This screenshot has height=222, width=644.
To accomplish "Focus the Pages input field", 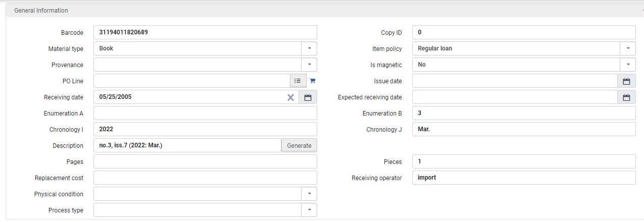I will (x=205, y=161).
